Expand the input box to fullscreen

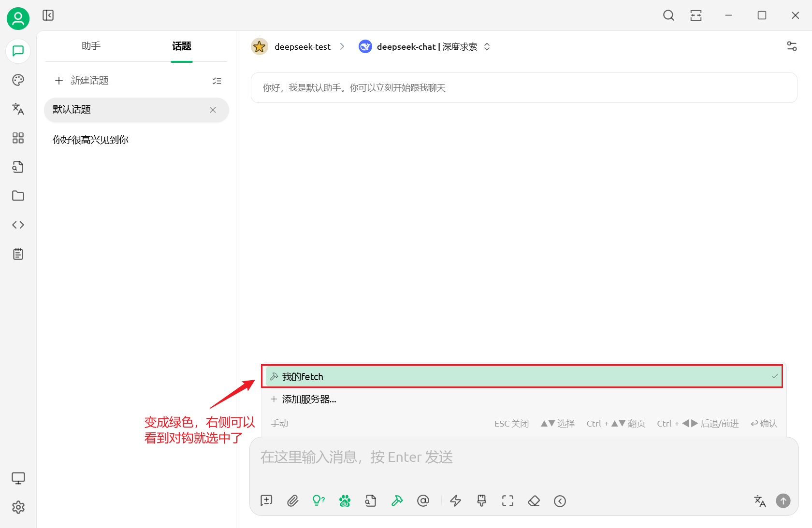(507, 501)
